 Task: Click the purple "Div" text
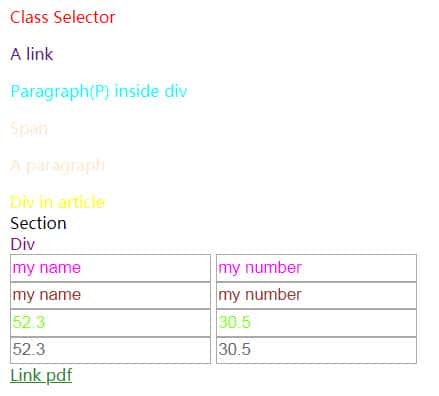[23, 244]
